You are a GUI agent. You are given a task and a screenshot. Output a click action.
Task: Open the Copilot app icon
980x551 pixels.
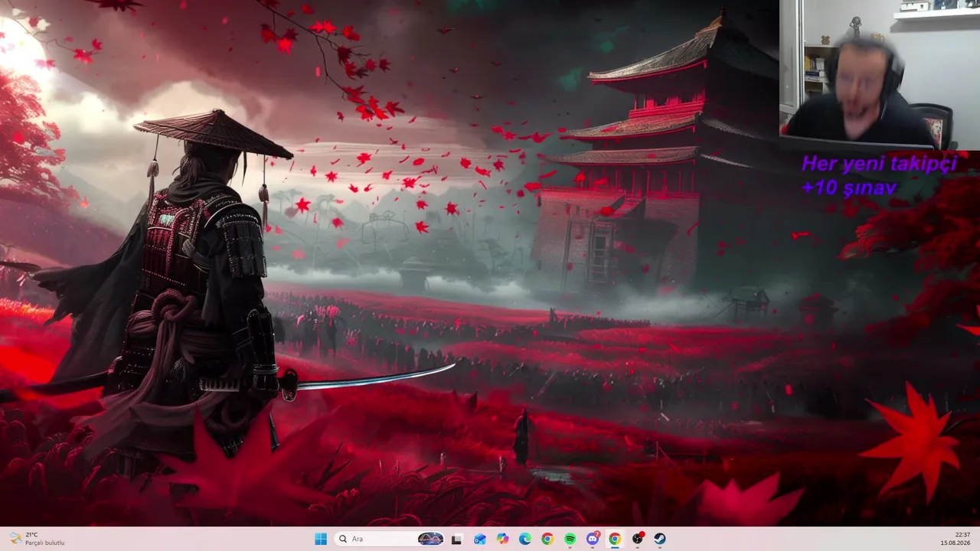click(x=502, y=539)
